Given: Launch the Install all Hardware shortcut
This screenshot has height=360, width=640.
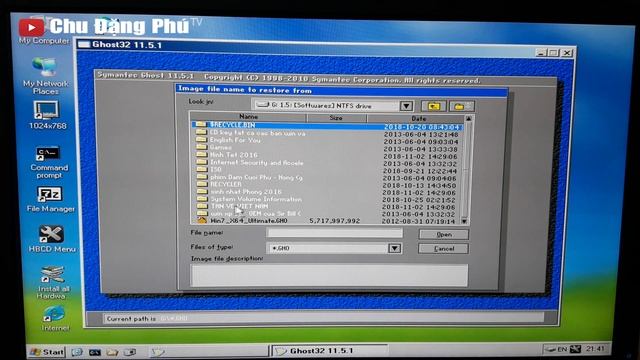Looking at the screenshot, I should [52, 282].
